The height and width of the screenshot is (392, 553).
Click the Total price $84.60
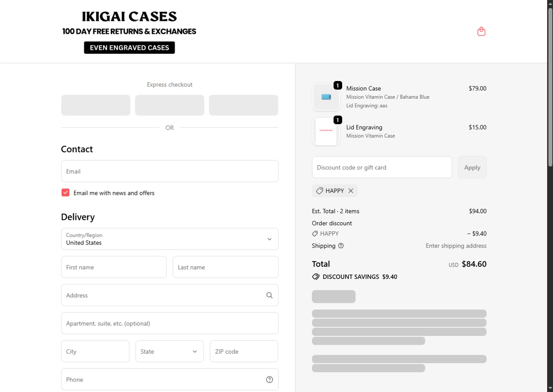(474, 264)
